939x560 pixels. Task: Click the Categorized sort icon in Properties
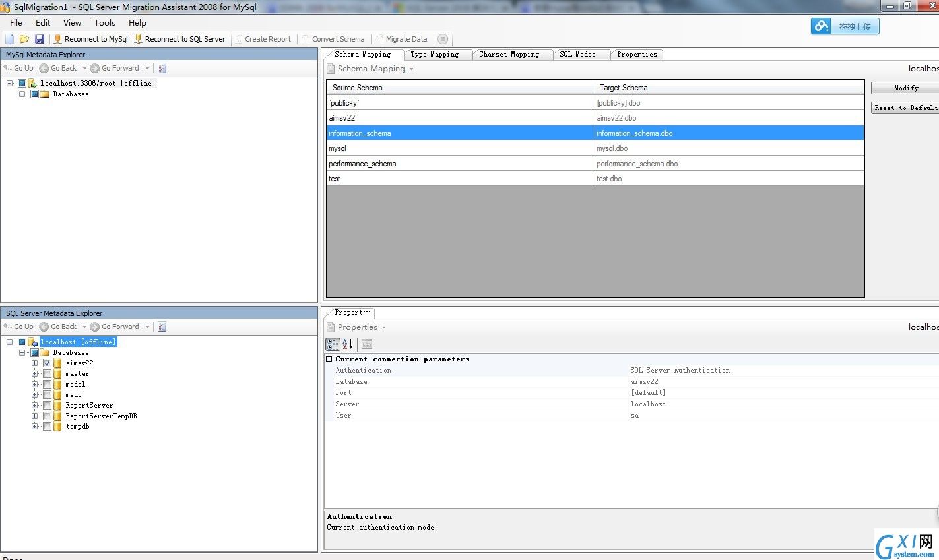[x=333, y=344]
